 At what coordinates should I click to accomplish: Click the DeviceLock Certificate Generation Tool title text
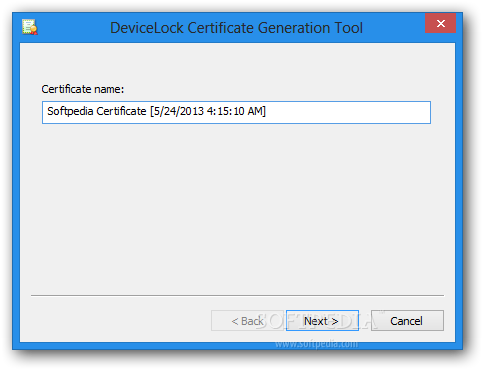click(236, 28)
